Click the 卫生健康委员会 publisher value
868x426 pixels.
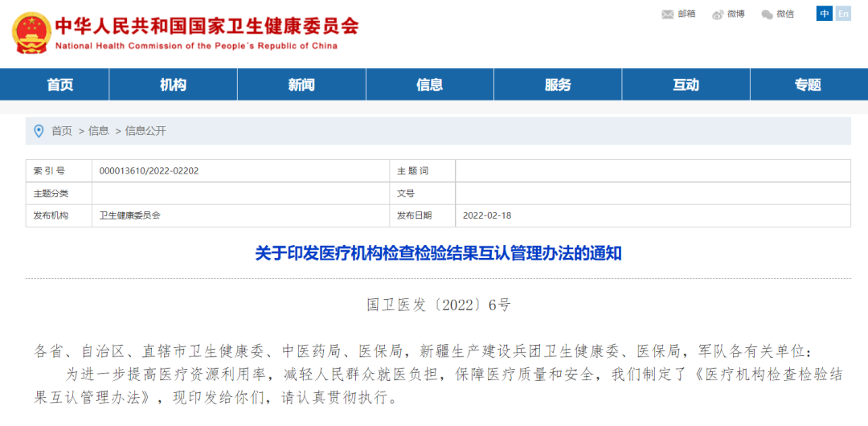click(130, 215)
